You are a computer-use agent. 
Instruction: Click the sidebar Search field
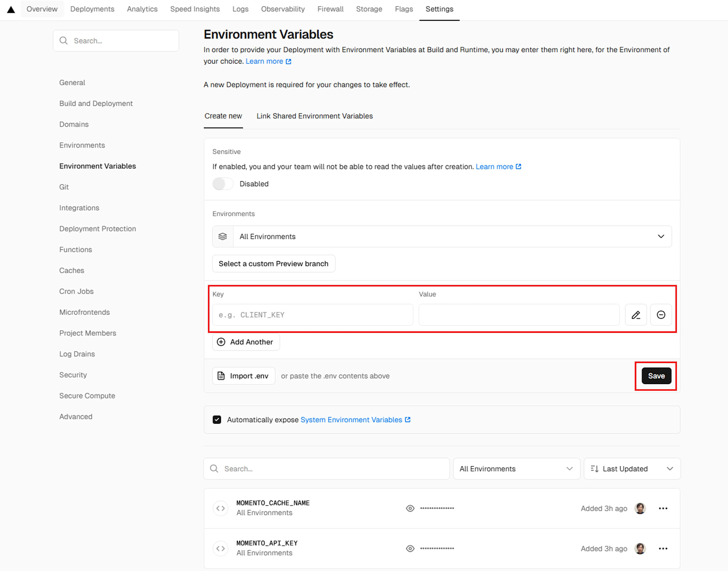click(x=116, y=41)
